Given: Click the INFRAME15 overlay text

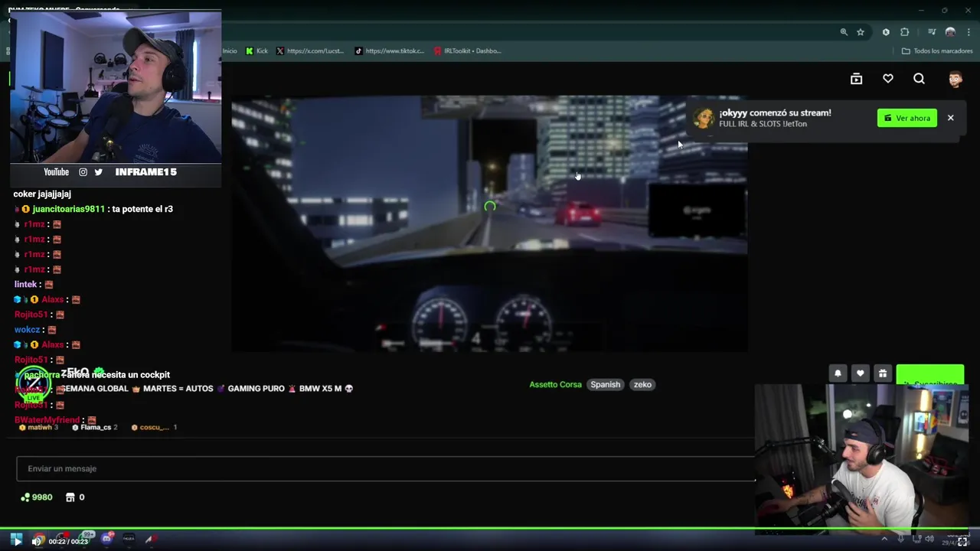Looking at the screenshot, I should 145,172.
